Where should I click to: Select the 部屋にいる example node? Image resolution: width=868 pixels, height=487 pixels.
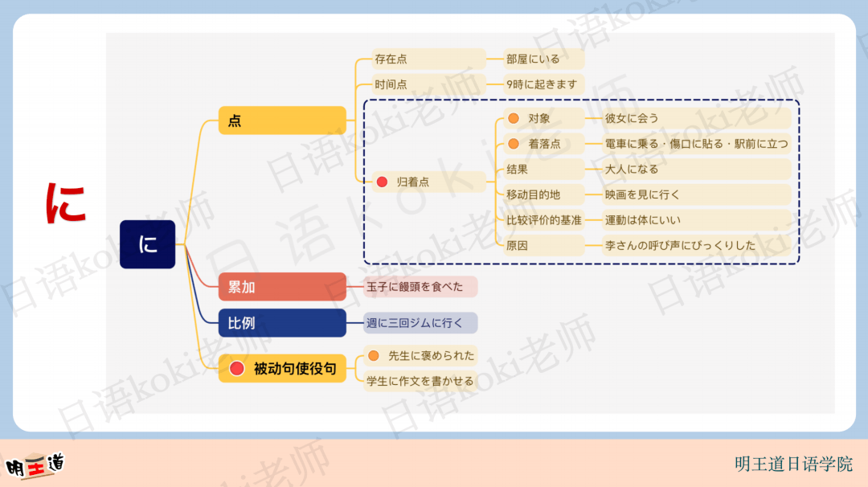543,59
